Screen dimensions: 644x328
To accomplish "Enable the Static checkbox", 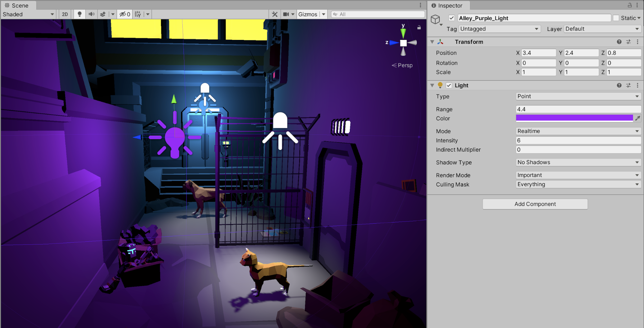I will pos(616,18).
